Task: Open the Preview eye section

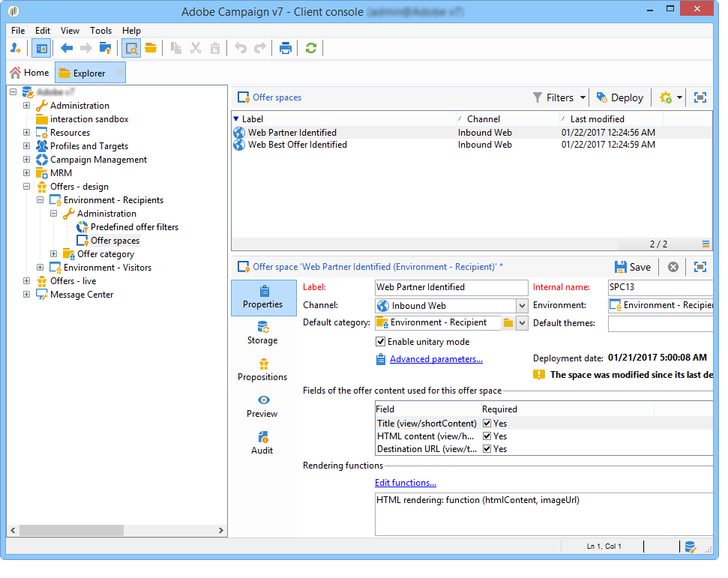Action: tap(263, 406)
